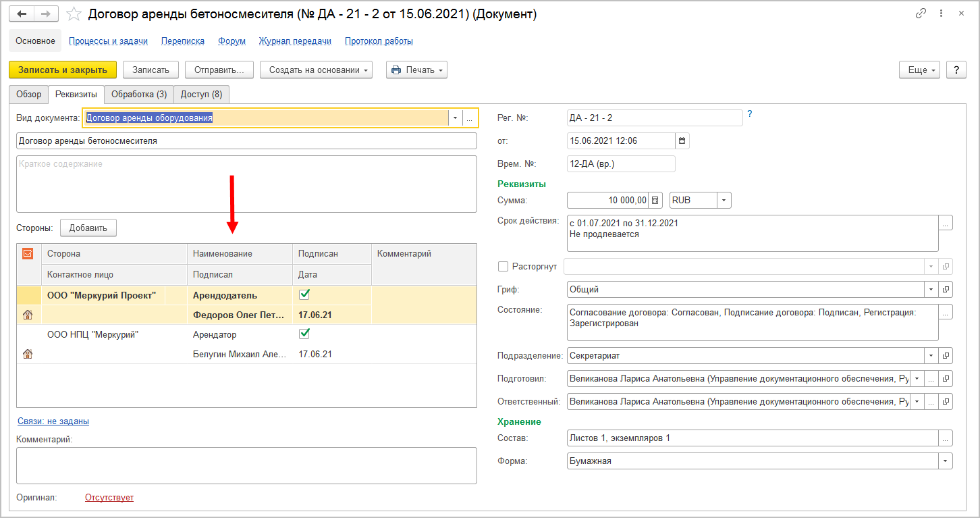
Task: Open the Подготовил person card icon
Action: (x=946, y=379)
